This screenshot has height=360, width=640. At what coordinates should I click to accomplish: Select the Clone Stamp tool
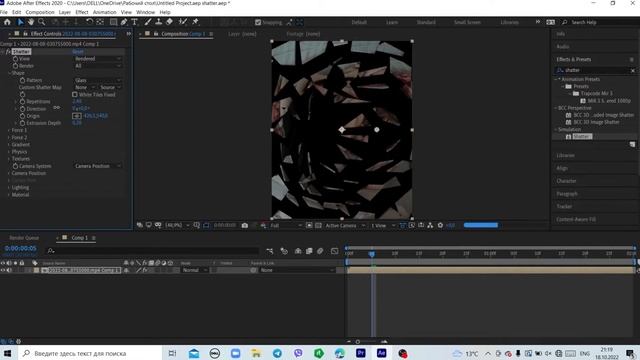158,22
